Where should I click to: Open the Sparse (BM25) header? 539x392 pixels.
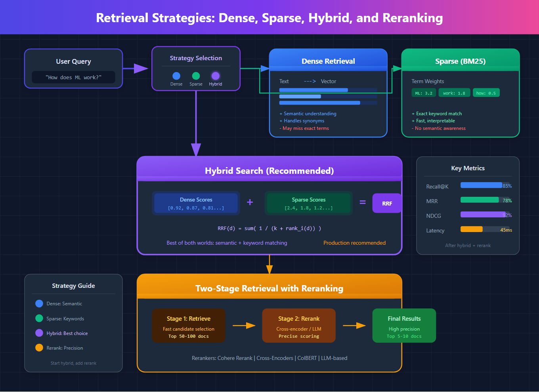[460, 61]
